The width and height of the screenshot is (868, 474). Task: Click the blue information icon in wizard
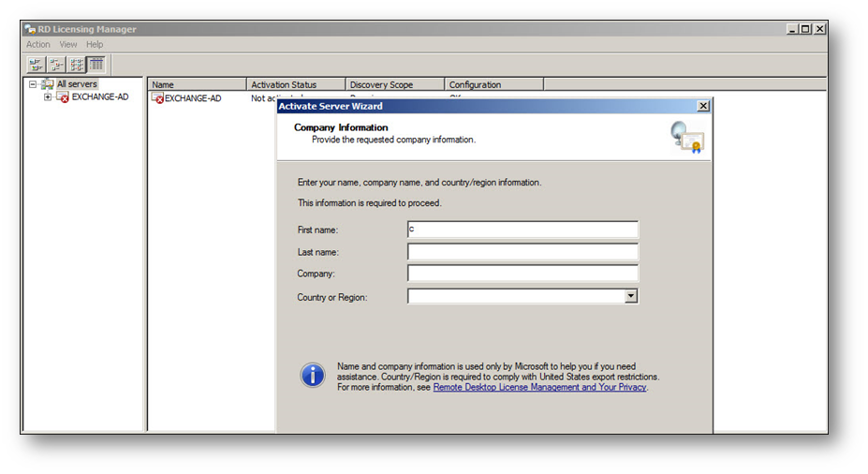point(312,376)
